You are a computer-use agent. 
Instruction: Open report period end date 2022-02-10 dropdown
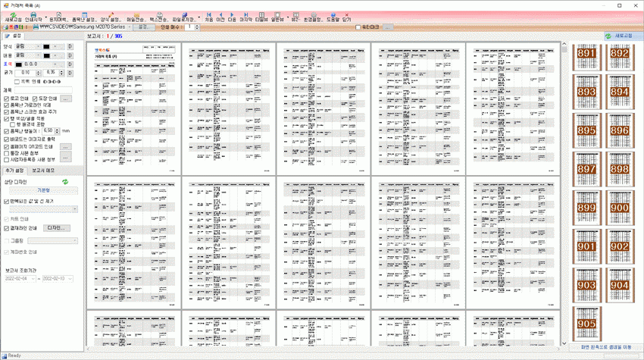click(70, 279)
